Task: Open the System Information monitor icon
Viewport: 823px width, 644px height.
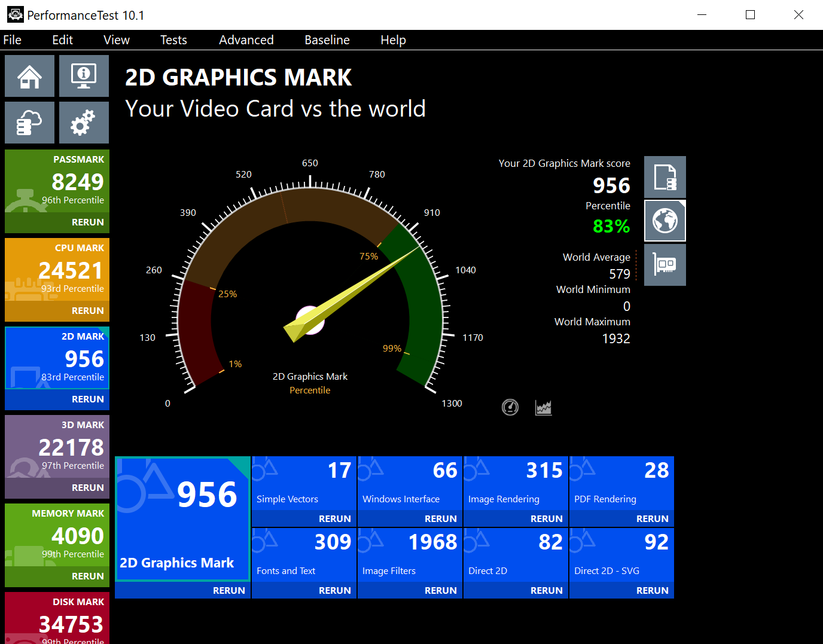Action: (84, 76)
